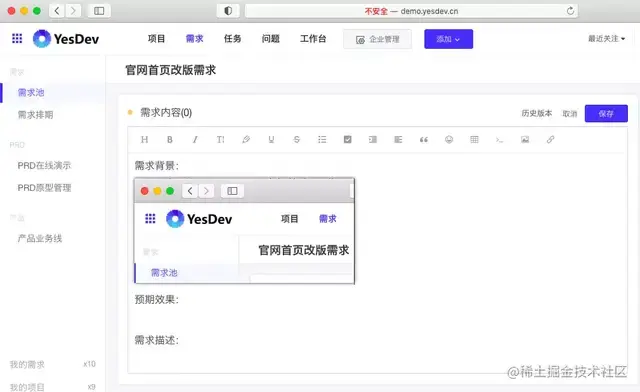Image resolution: width=640 pixels, height=392 pixels.
Task: Place cursor at 需求描述: line
Action: [x=157, y=340]
